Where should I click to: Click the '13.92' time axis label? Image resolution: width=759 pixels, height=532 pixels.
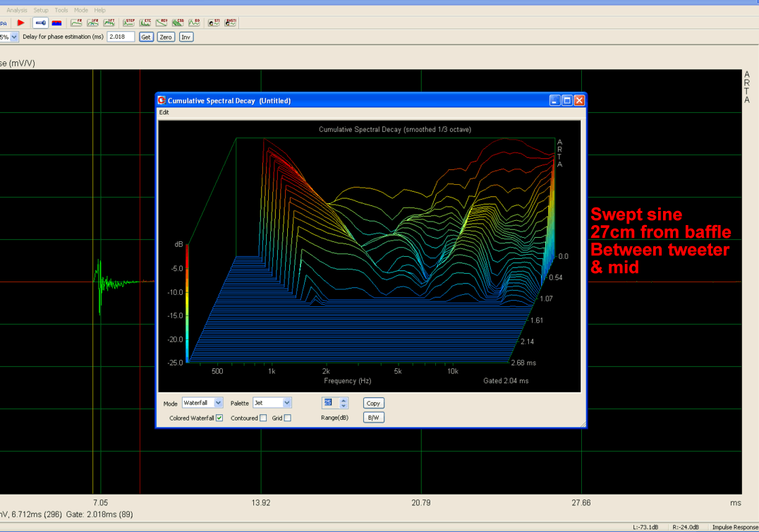click(261, 503)
